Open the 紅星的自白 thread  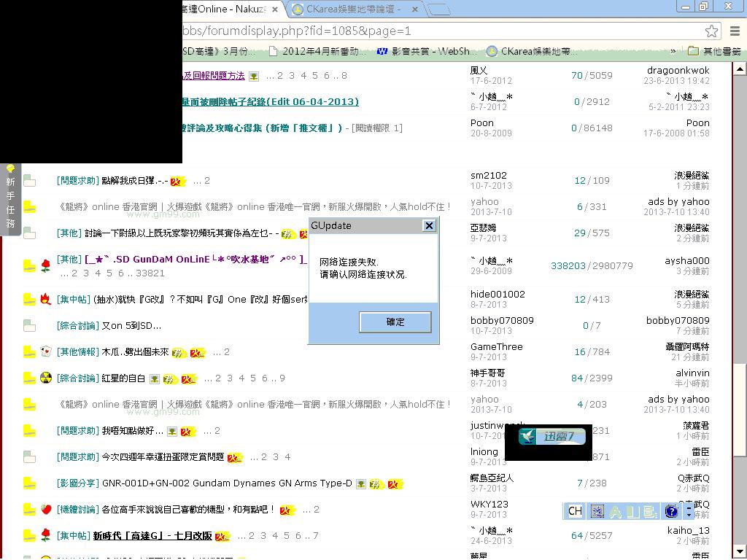pos(123,378)
